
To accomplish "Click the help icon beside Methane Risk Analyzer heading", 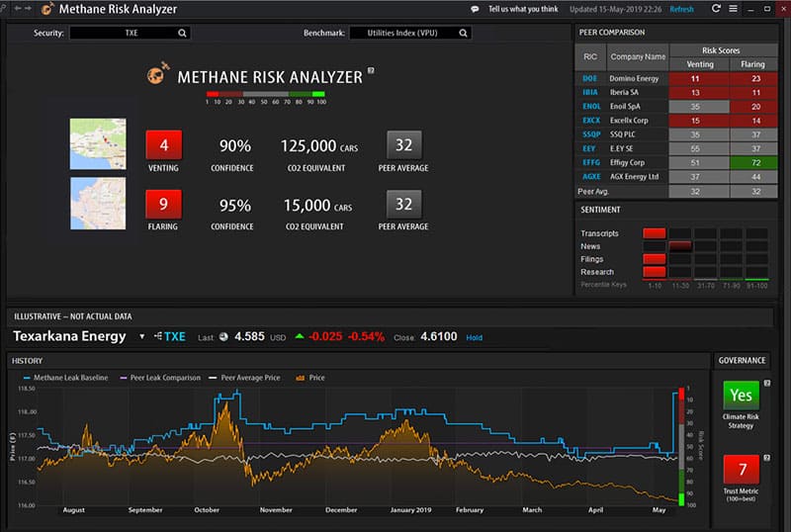I will (x=371, y=70).
